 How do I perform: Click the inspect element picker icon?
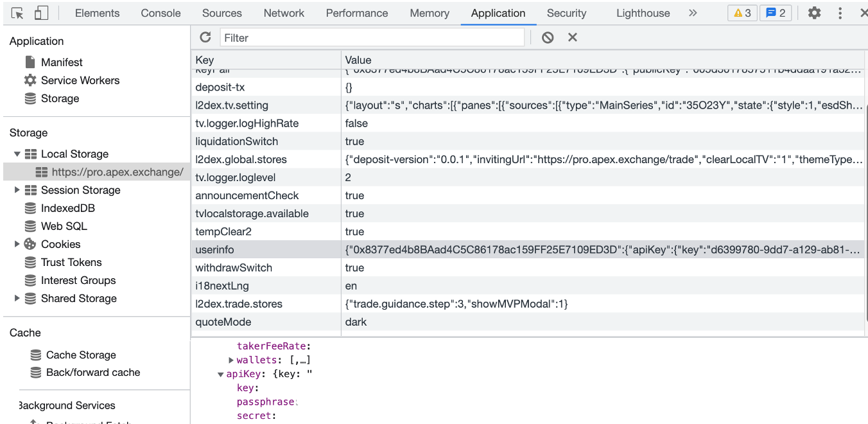[x=17, y=13]
